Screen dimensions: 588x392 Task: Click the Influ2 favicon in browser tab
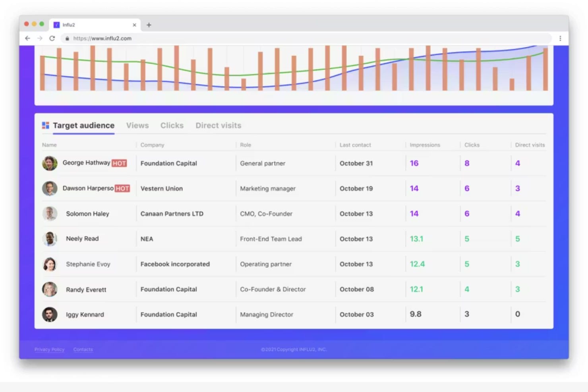coord(57,25)
